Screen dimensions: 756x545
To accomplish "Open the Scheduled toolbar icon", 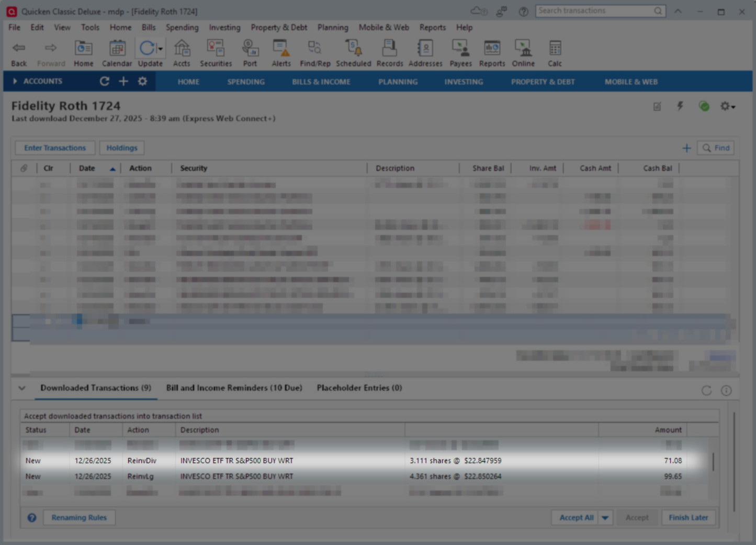I will click(353, 53).
